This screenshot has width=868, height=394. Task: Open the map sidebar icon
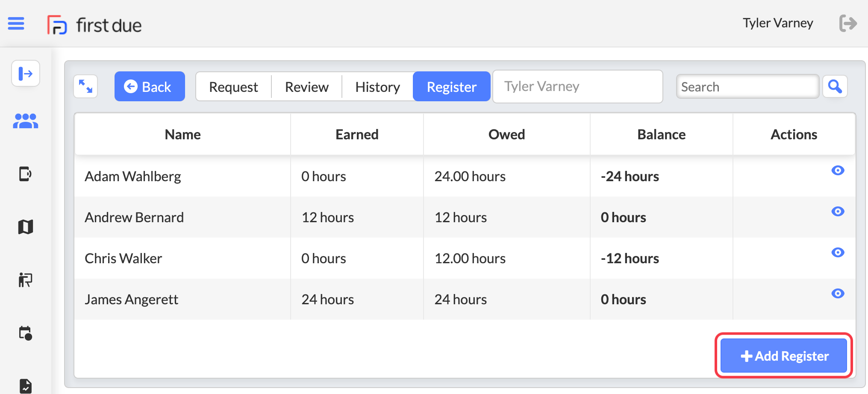tap(26, 227)
